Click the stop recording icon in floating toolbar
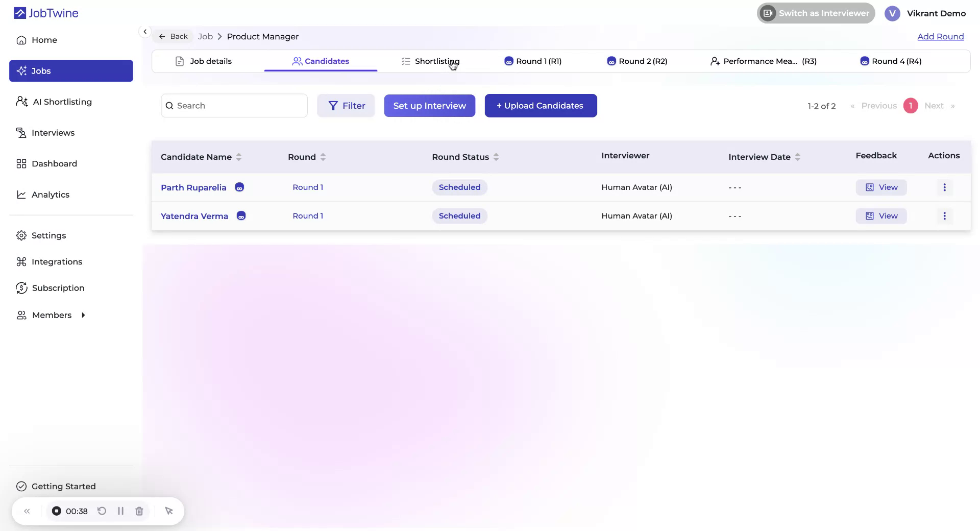This screenshot has height=531, width=980. coord(56,511)
